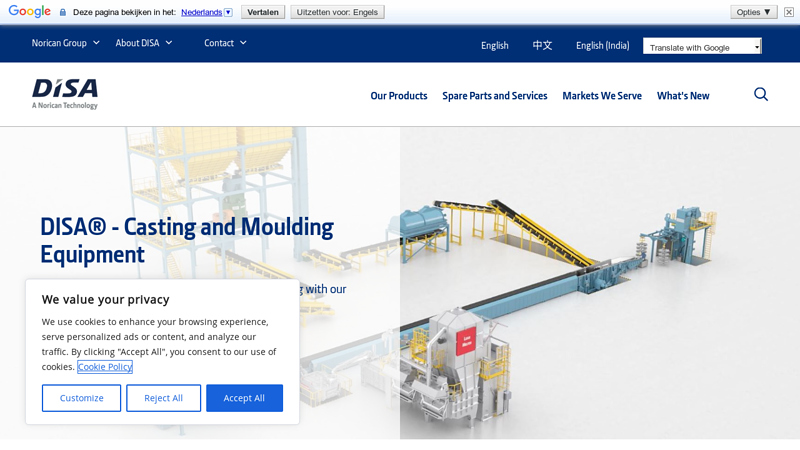
Task: Close the Google translate bar
Action: pyautogui.click(x=789, y=12)
